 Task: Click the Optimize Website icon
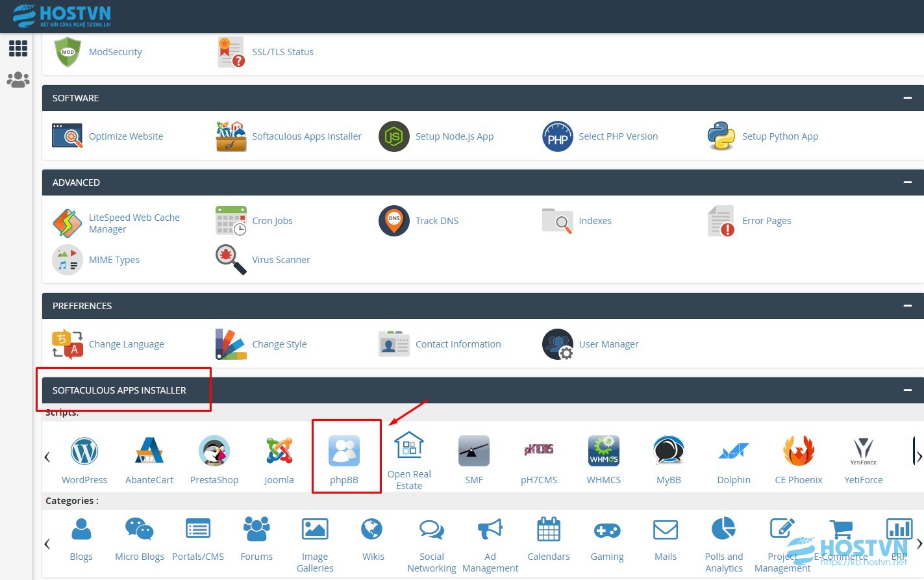coord(68,136)
